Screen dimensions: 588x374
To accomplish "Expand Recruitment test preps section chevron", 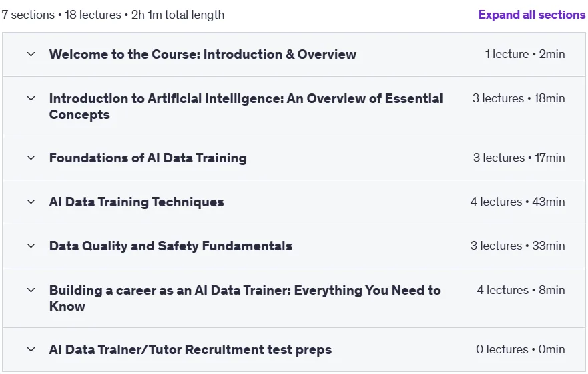I will (x=31, y=349).
